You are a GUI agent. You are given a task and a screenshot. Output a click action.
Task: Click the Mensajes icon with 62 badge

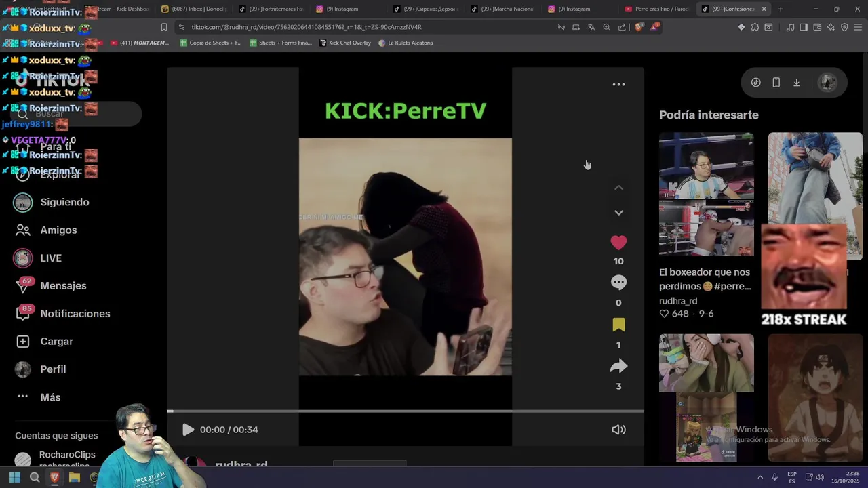tap(23, 285)
